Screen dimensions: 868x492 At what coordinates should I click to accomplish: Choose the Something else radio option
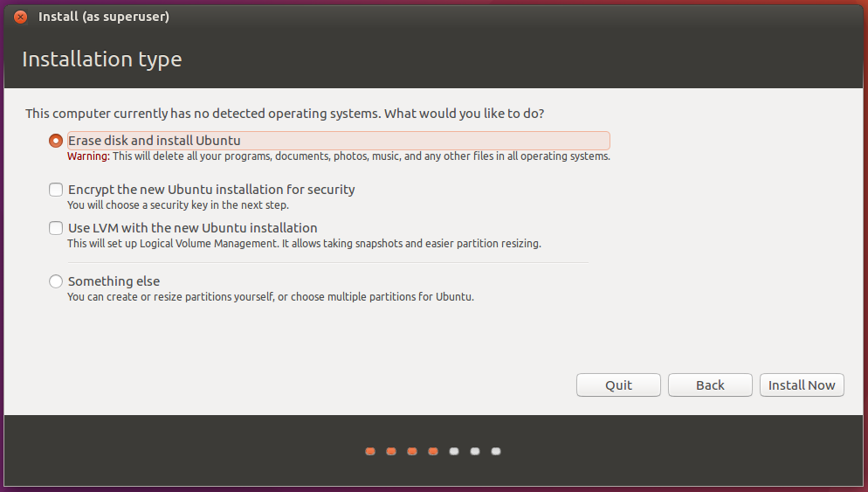(x=55, y=281)
